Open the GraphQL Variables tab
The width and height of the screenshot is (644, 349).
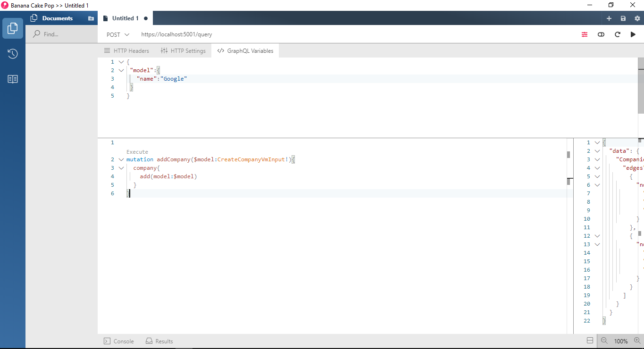[x=245, y=50]
